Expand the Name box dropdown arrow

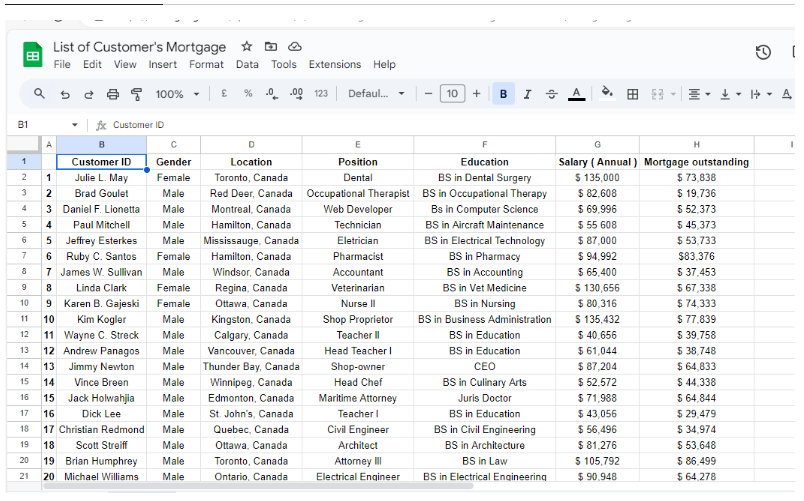74,125
